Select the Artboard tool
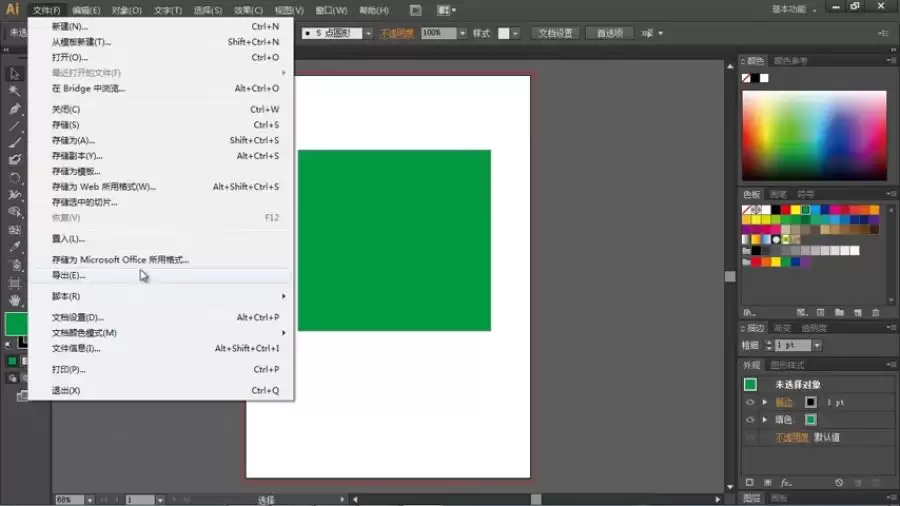This screenshot has height=506, width=900. 14,283
